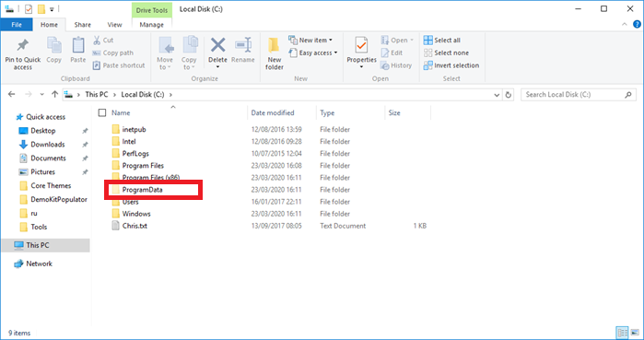Image resolution: width=644 pixels, height=340 pixels.
Task: Switch to the Share ribbon tab
Action: [83, 25]
